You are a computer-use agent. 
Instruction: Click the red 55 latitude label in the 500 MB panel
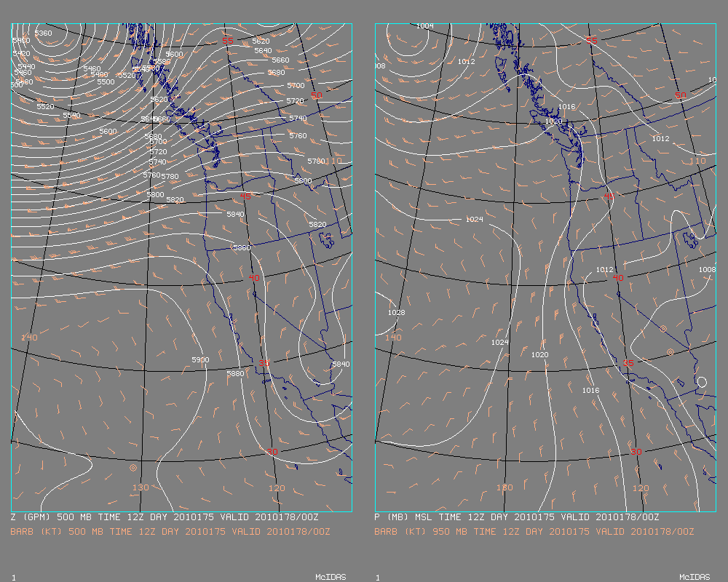point(227,41)
